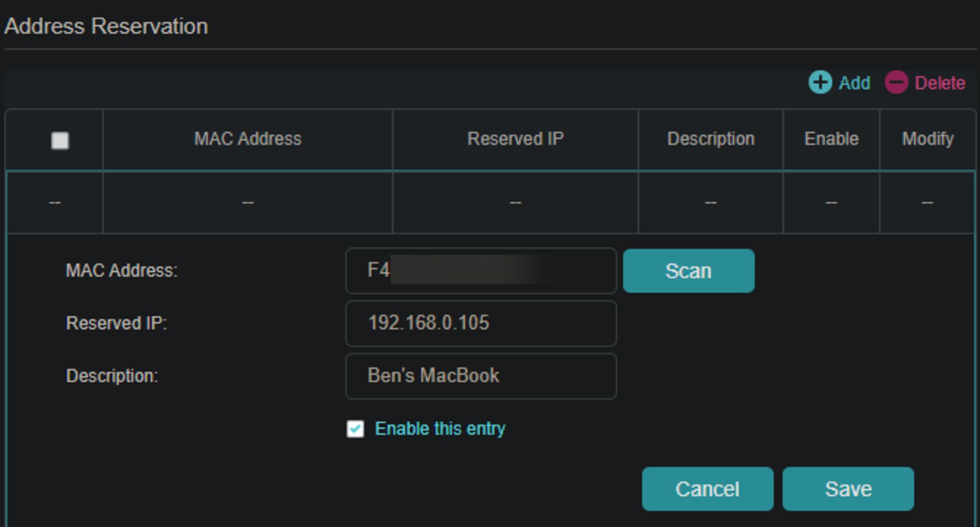
Task: Click the Address Reservation section heading
Action: 106,27
